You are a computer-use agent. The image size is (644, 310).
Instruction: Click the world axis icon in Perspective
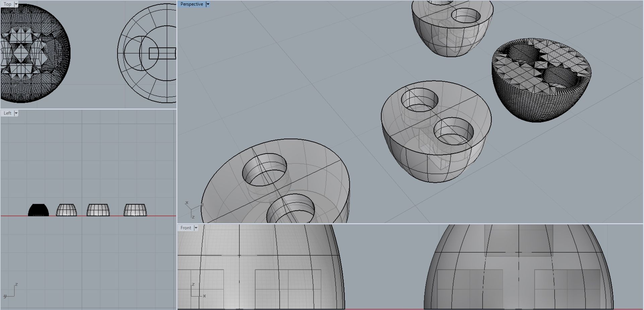(x=190, y=209)
